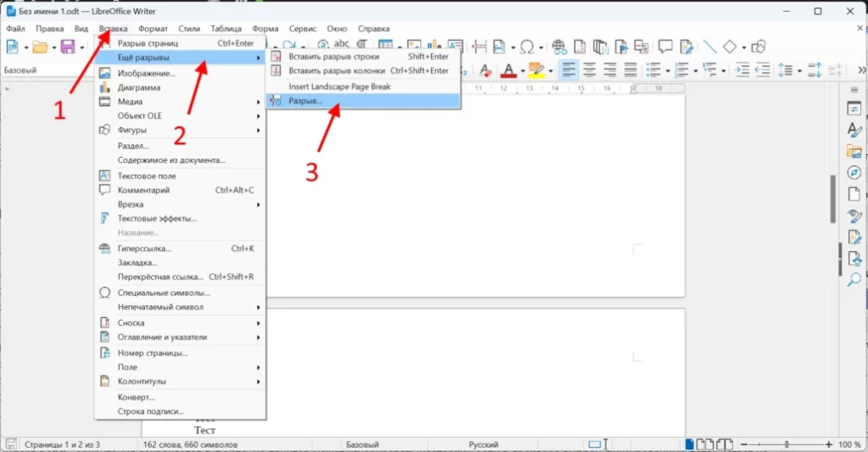Choose Вставить разрыв колонки
The image size is (868, 452).
[x=363, y=71]
